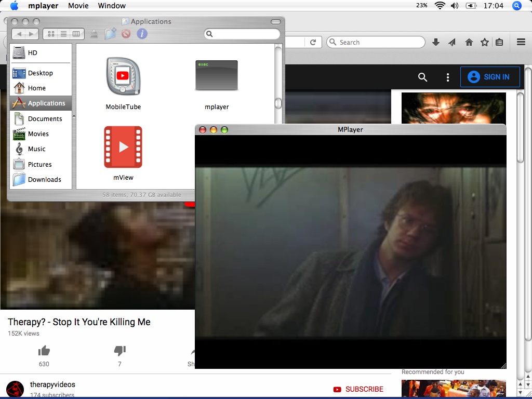Select Music in the sidebar
Image resolution: width=532 pixels, height=399 pixels.
[x=41, y=149]
